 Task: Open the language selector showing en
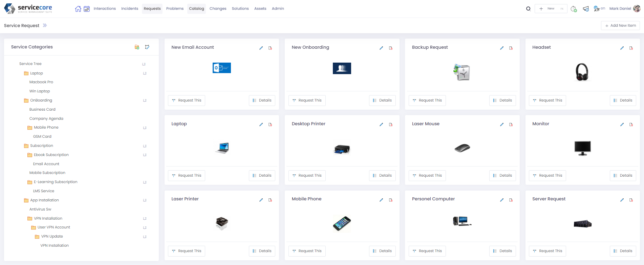599,8
